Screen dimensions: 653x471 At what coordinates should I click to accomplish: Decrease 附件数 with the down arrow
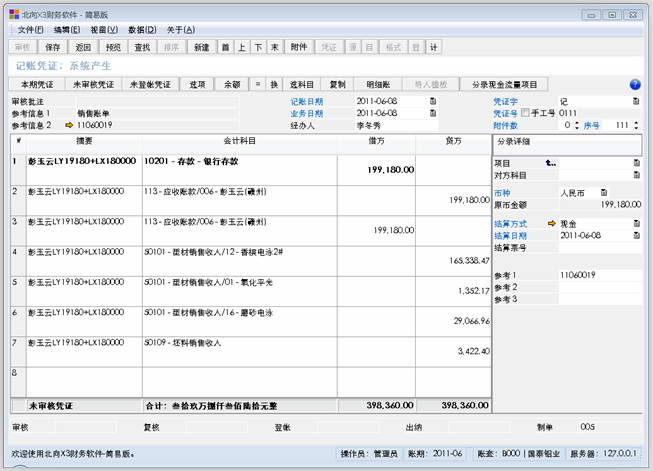click(x=577, y=127)
